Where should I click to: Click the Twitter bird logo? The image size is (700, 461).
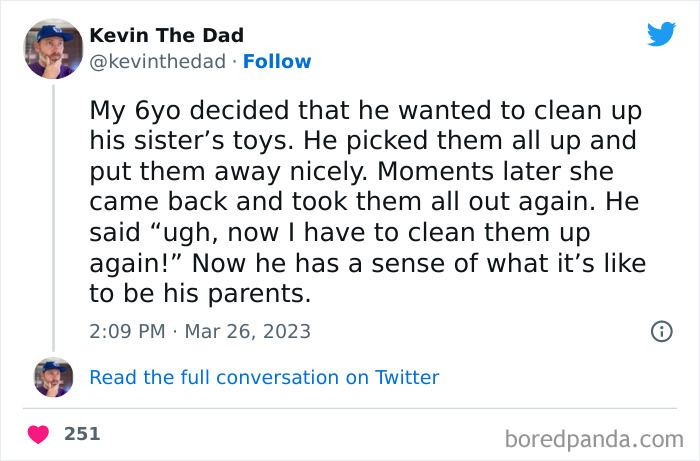pos(661,34)
